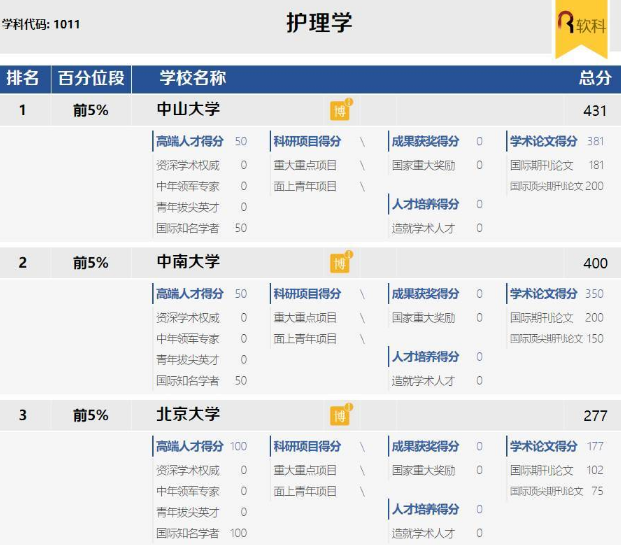Open the 北京大学 school name
This screenshot has width=621, height=545.
click(x=188, y=414)
